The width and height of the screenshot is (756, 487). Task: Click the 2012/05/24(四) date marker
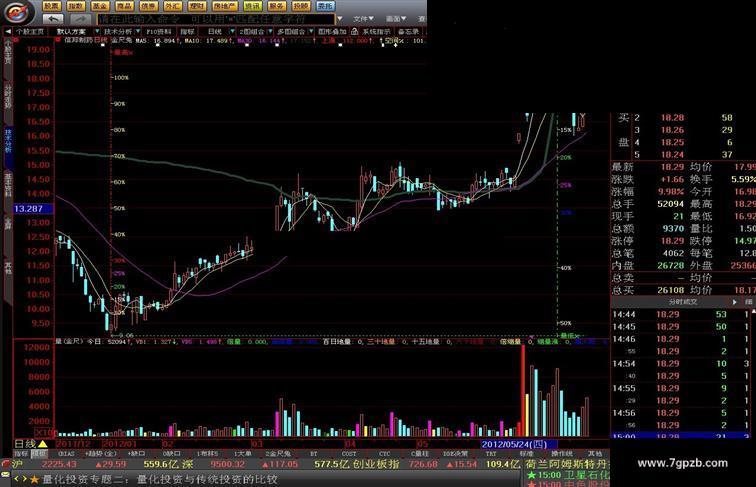(520, 444)
